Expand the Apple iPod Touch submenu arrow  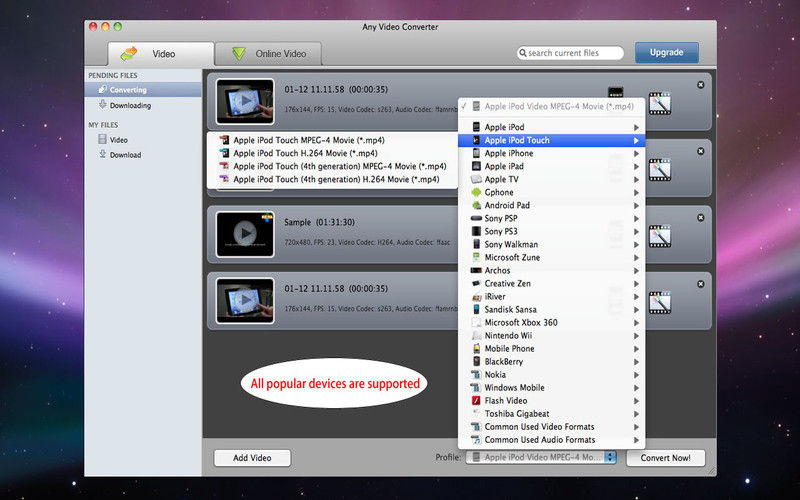coord(636,140)
